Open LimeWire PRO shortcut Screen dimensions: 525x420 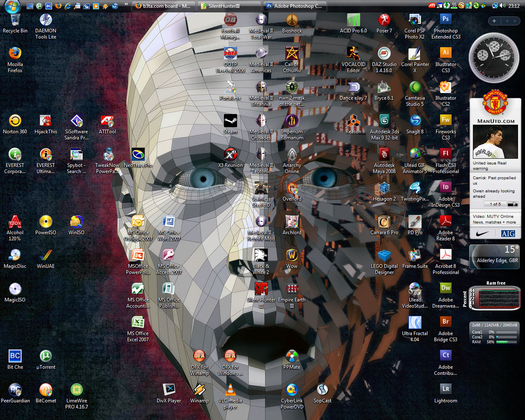point(77,396)
